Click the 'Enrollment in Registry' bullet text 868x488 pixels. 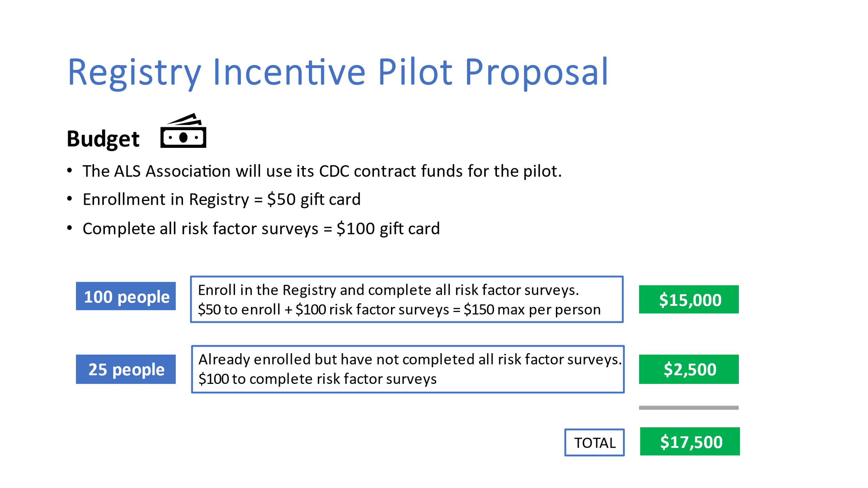[x=166, y=200]
